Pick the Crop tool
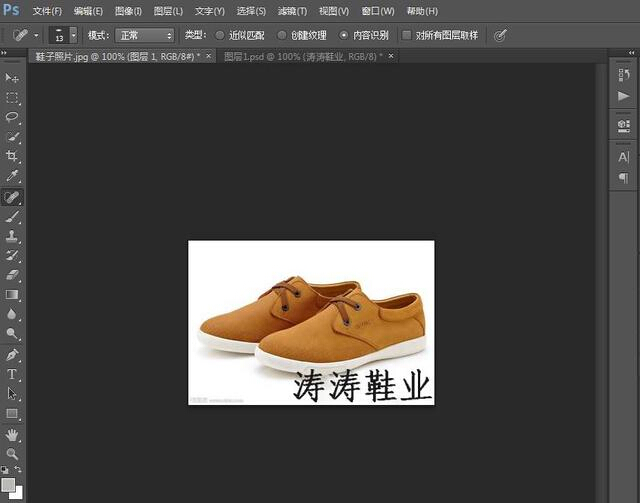The width and height of the screenshot is (640, 503). tap(12, 156)
